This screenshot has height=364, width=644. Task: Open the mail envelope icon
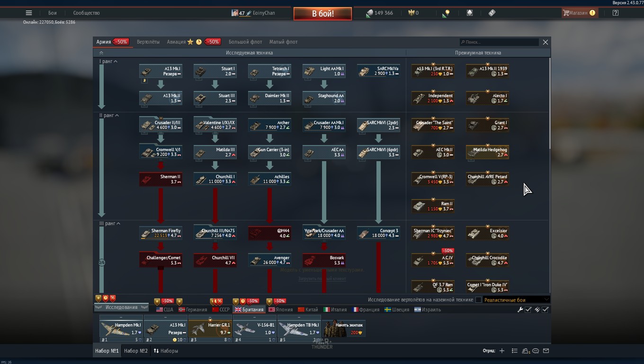[x=546, y=351]
